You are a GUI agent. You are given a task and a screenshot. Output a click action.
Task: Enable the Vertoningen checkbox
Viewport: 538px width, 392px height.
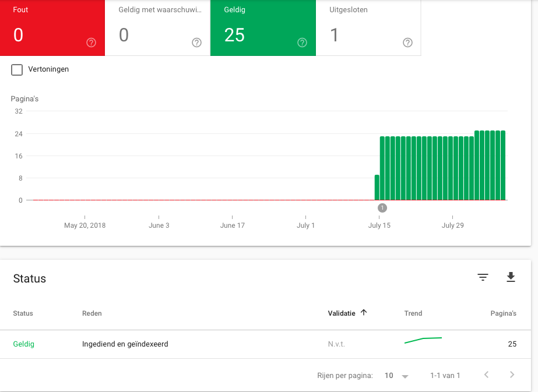click(17, 70)
